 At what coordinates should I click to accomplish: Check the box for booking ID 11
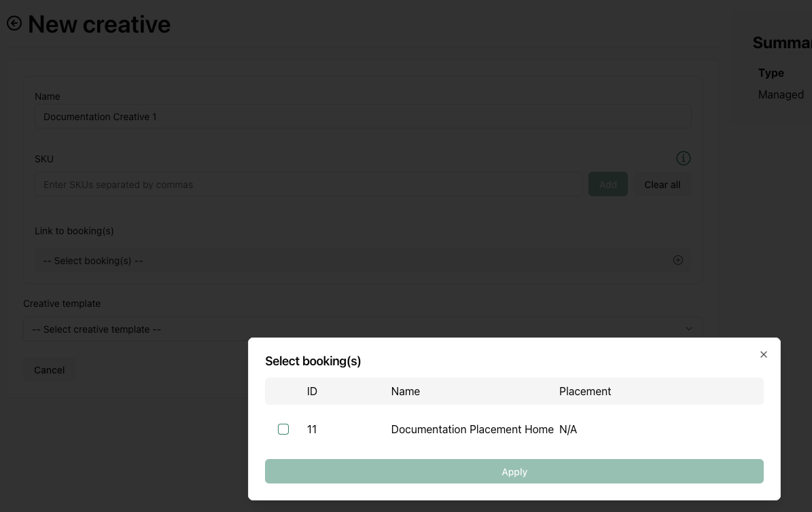point(283,429)
